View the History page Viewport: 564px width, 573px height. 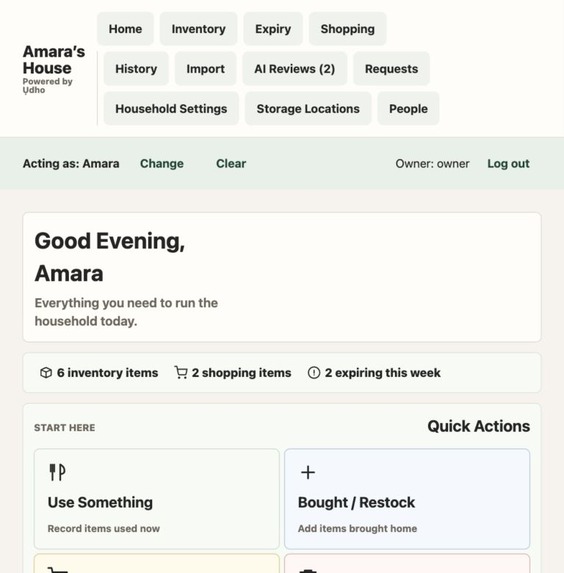coord(136,69)
